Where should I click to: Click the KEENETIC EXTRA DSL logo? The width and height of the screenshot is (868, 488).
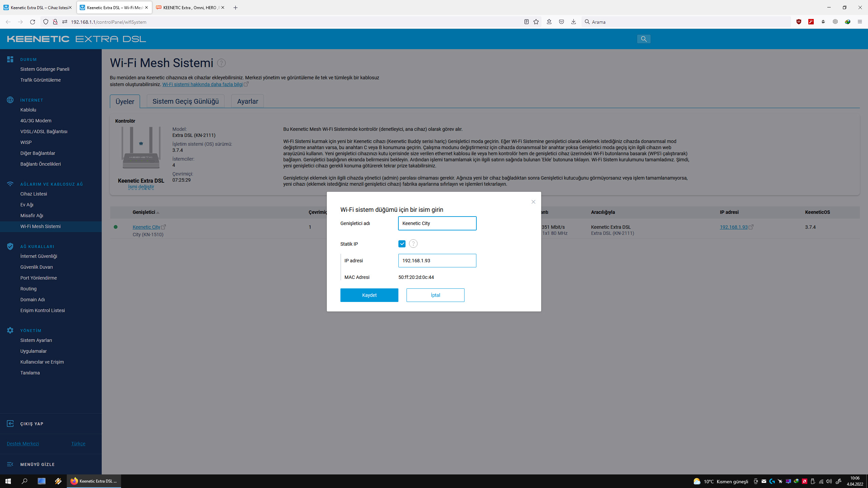click(77, 39)
